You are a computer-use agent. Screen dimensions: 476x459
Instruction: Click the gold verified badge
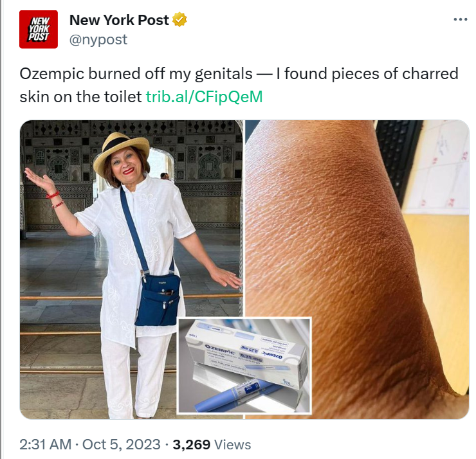[179, 20]
